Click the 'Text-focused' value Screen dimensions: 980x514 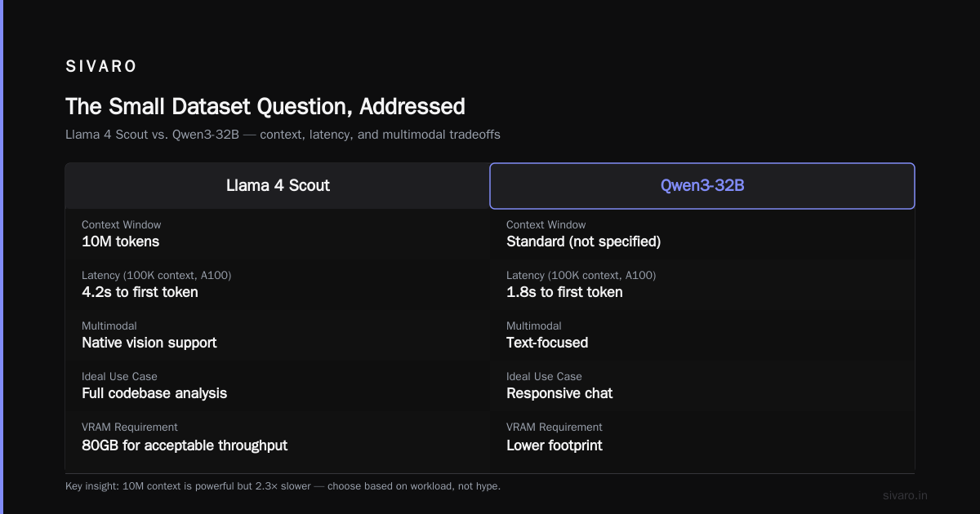click(x=547, y=343)
